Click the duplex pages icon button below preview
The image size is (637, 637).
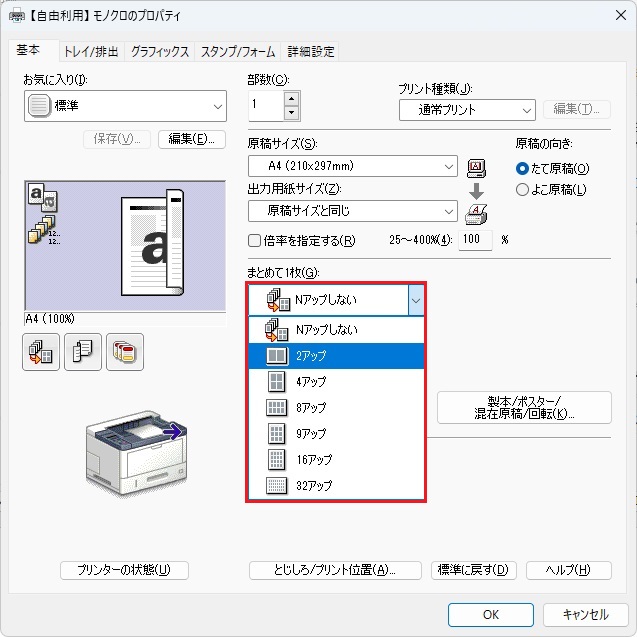83,352
